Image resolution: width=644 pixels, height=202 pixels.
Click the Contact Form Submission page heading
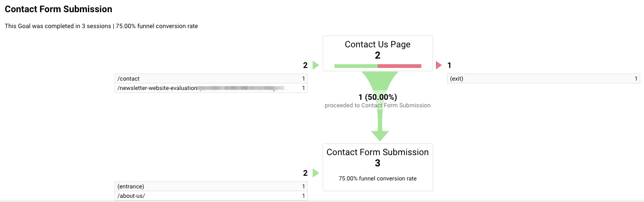point(59,9)
